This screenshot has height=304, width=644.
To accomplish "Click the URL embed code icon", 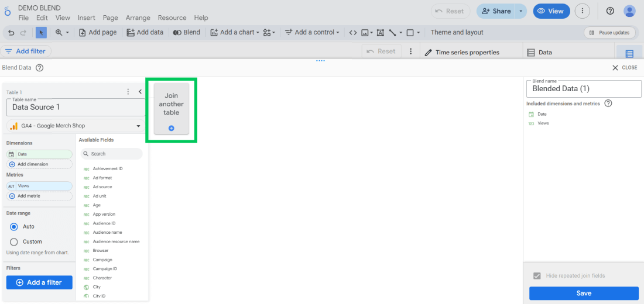I will [352, 33].
